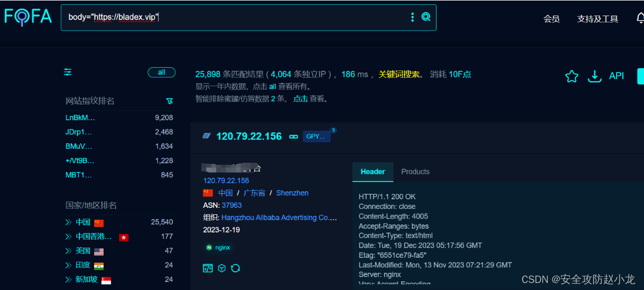Click the icon left of 120.79.22.156 heading
The width and height of the screenshot is (644, 290).
[207, 136]
